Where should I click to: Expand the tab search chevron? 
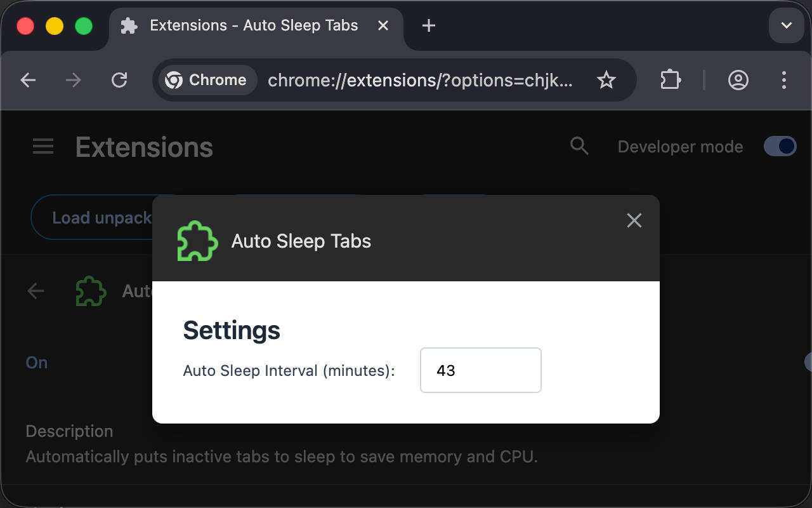[x=787, y=25]
